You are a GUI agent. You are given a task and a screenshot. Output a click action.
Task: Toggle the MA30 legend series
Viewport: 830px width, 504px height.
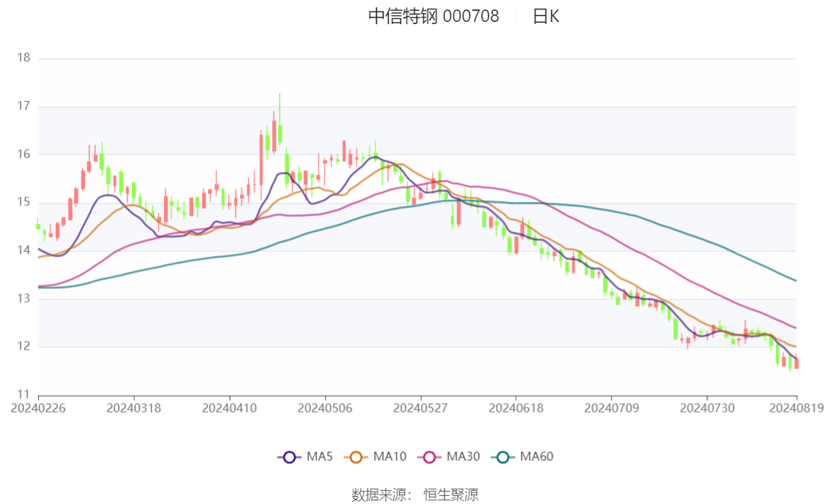click(449, 457)
